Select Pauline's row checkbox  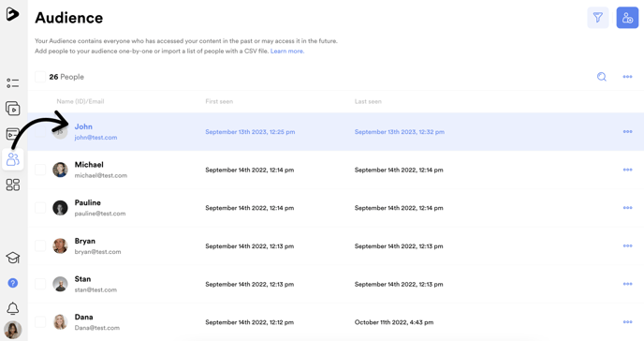click(x=40, y=208)
